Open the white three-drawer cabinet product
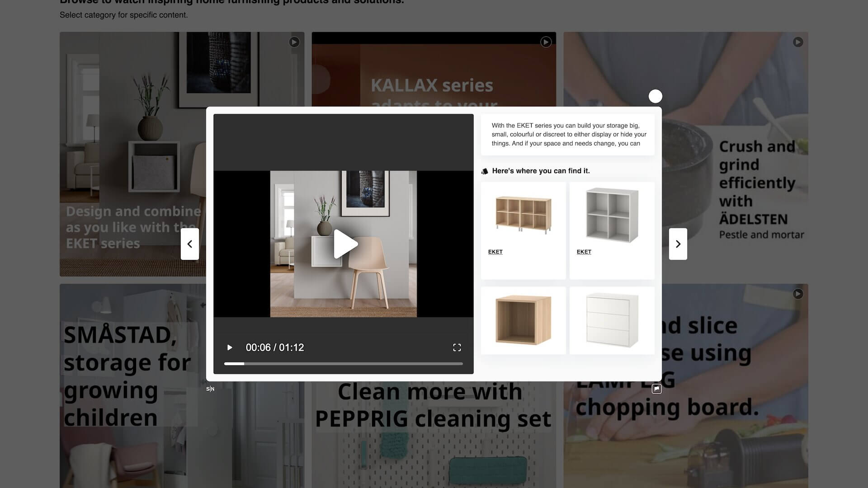This screenshot has height=488, width=868. (612, 320)
